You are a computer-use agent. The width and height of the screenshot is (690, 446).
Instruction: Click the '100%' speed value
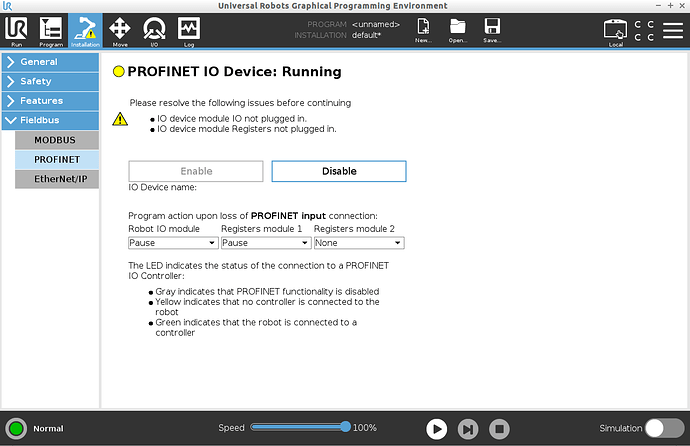point(365,428)
